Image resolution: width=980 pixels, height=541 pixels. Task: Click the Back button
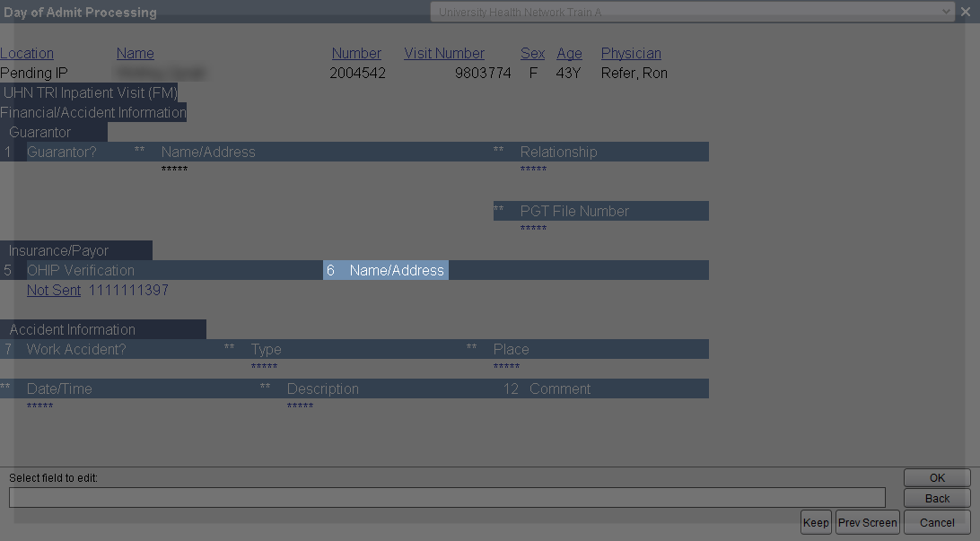pos(937,499)
